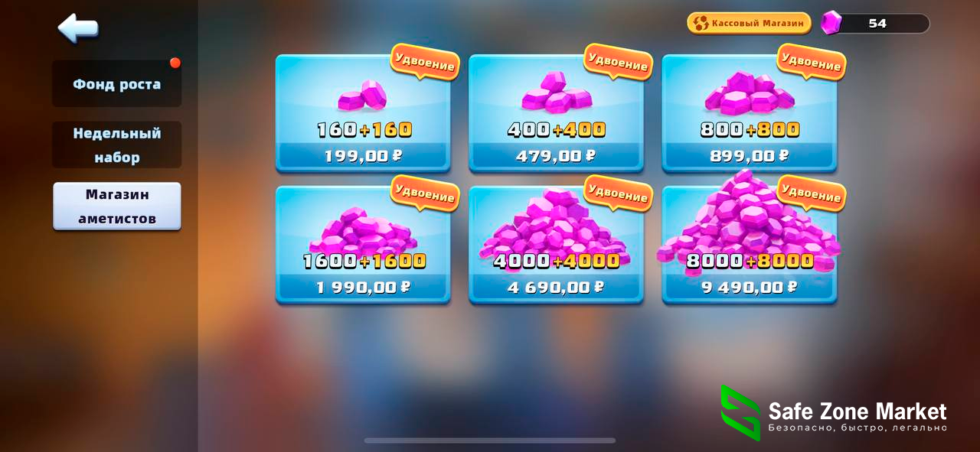Tap the 800 gem pile image
The image size is (980, 452).
[x=749, y=93]
